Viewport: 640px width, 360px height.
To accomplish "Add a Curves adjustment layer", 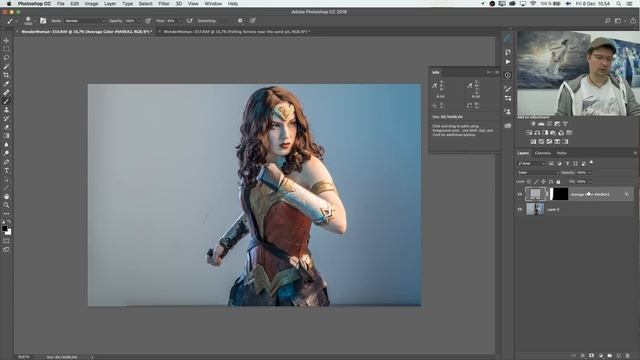I will tap(549, 124).
